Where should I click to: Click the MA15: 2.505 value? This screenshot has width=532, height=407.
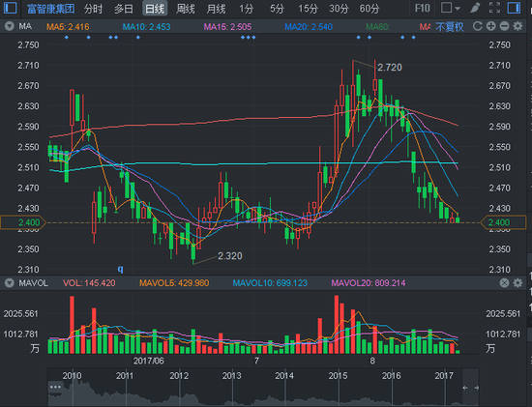pyautogui.click(x=227, y=27)
